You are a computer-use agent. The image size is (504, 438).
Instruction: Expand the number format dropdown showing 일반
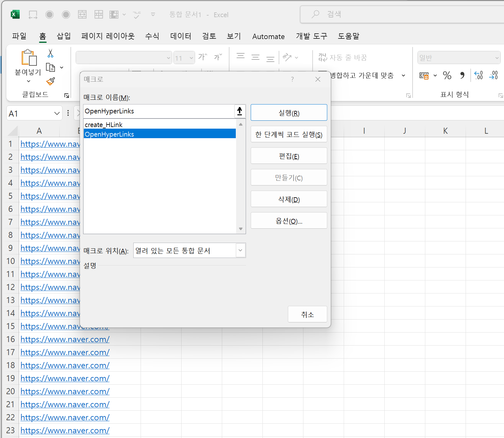click(497, 58)
